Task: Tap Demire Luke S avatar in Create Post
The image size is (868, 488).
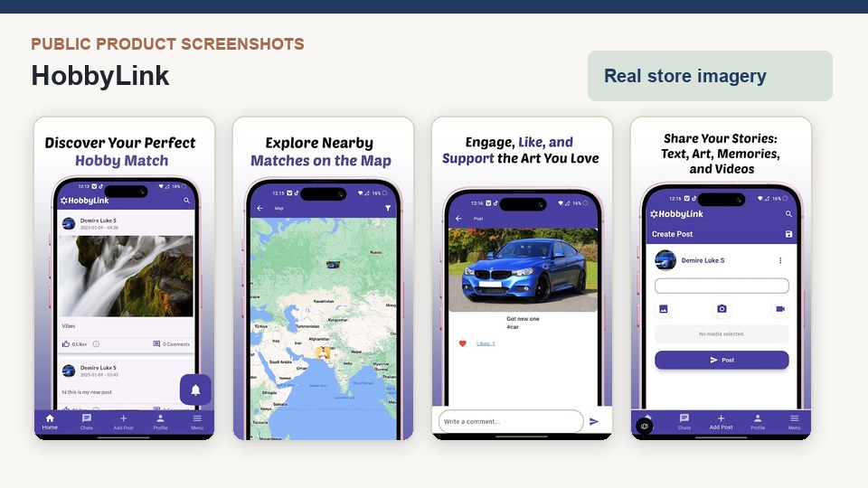Action: pos(665,260)
